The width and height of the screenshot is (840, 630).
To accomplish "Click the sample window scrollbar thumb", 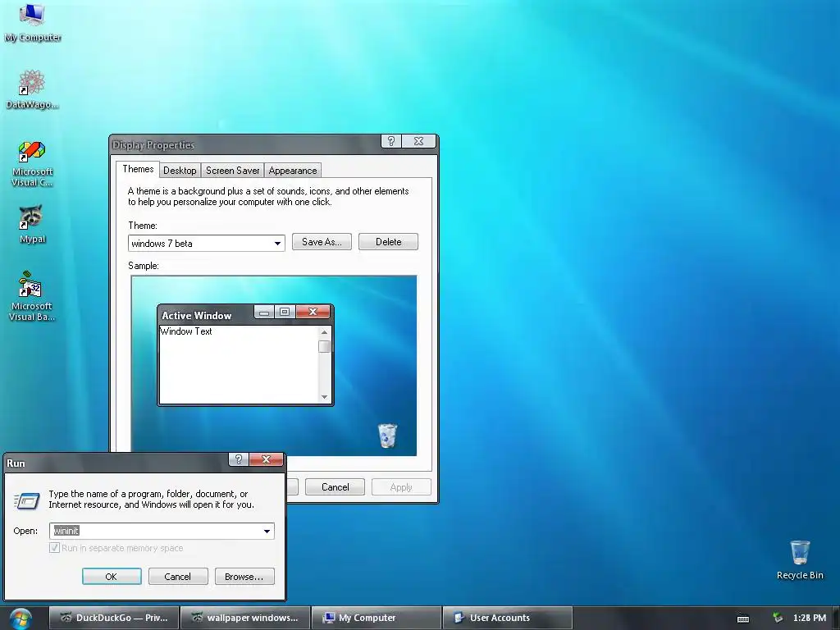I will click(324, 347).
